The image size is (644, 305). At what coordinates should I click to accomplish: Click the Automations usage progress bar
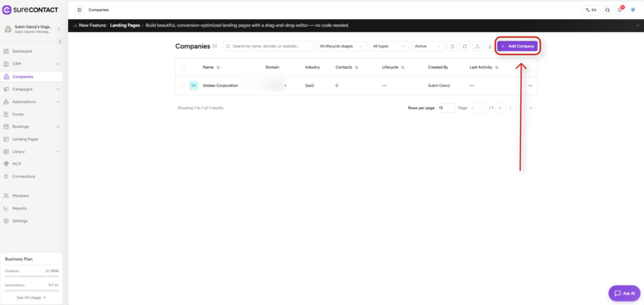(31, 290)
